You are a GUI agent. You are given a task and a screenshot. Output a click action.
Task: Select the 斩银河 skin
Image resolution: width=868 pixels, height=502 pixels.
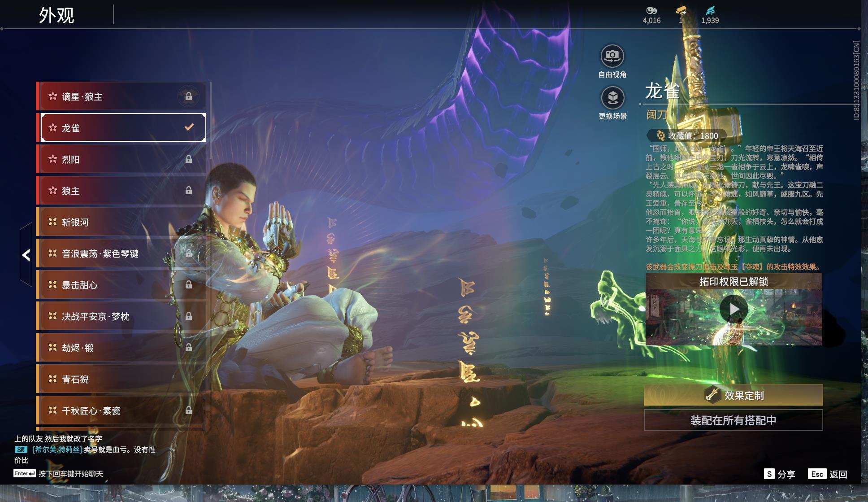click(x=121, y=222)
